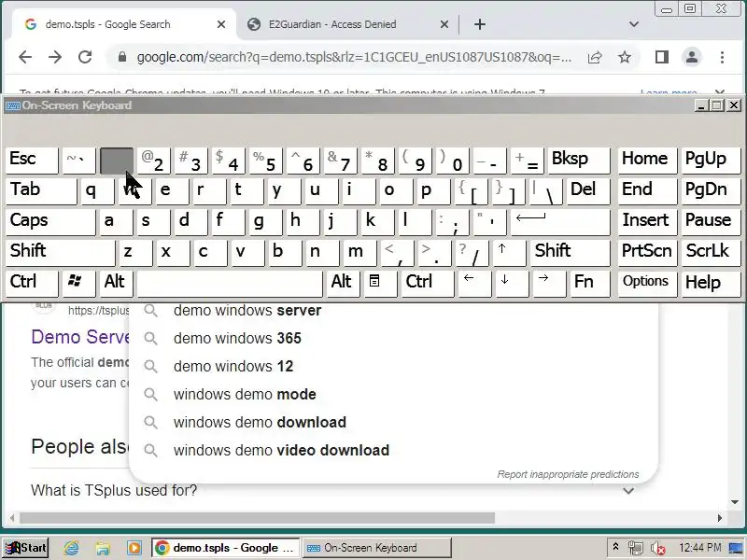Image resolution: width=747 pixels, height=560 pixels.
Task: Show hidden tray icons arrow
Action: point(615,548)
